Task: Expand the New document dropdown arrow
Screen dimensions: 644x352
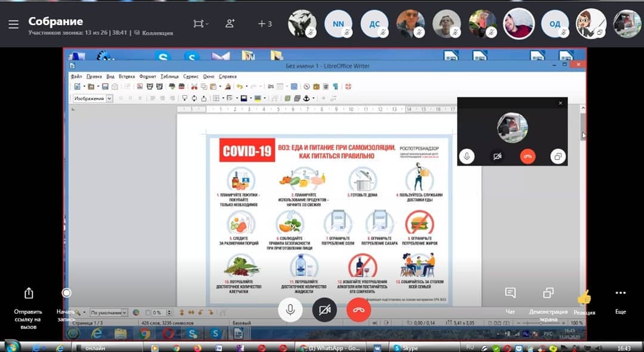Action: [x=84, y=86]
